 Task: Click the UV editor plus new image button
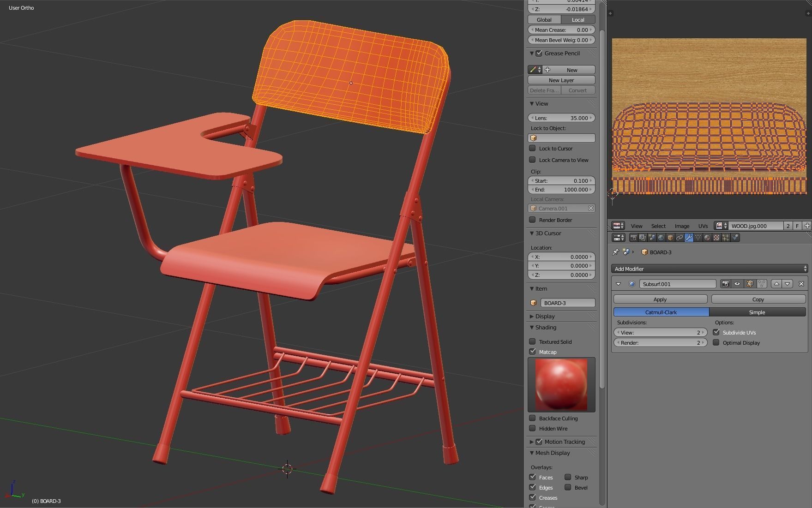pyautogui.click(x=807, y=226)
